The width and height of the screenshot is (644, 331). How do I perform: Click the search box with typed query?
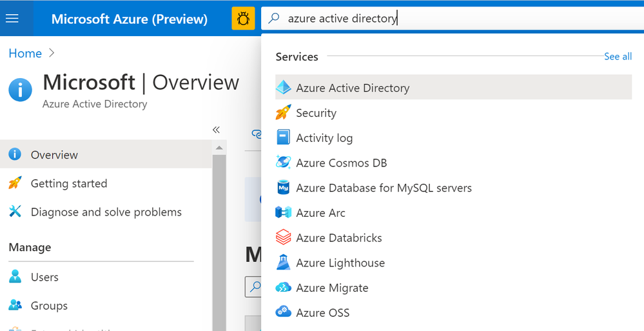click(451, 19)
